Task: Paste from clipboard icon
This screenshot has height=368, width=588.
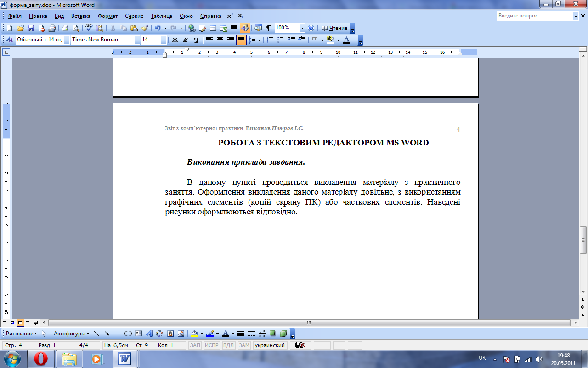Action: point(134,28)
